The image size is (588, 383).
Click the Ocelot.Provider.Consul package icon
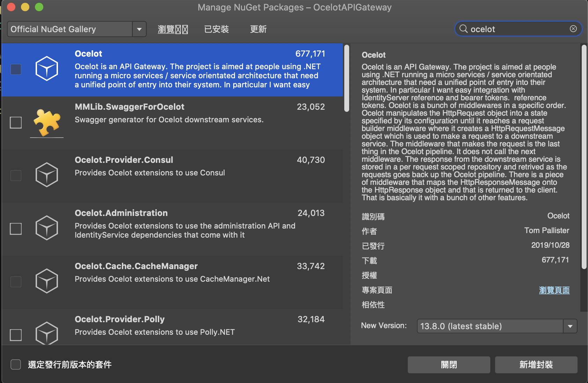pyautogui.click(x=46, y=175)
